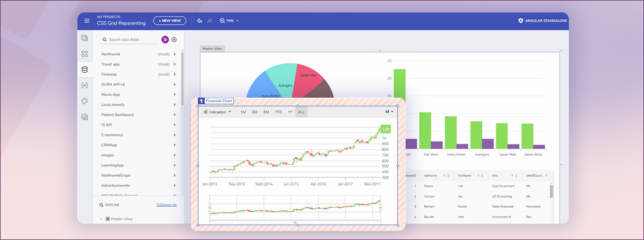Expand the Financial data source

pos(175,74)
